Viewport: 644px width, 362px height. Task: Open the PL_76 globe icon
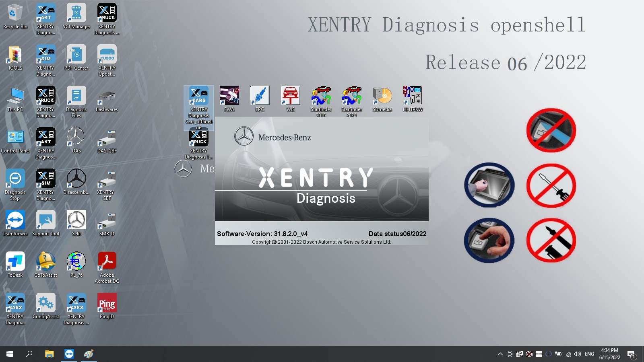point(76,265)
